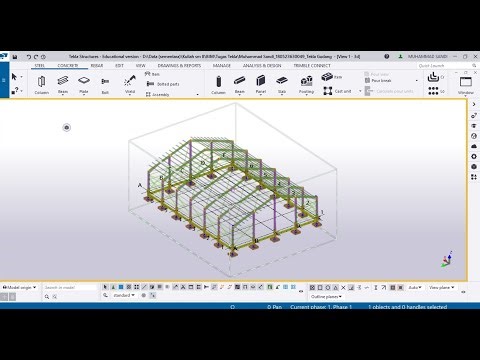Click the inquire question-mark tool
This screenshot has height=360, width=480.
click(14, 90)
